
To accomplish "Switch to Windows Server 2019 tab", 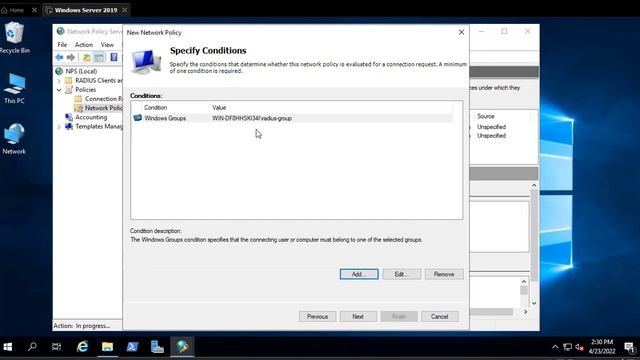I will tap(86, 10).
